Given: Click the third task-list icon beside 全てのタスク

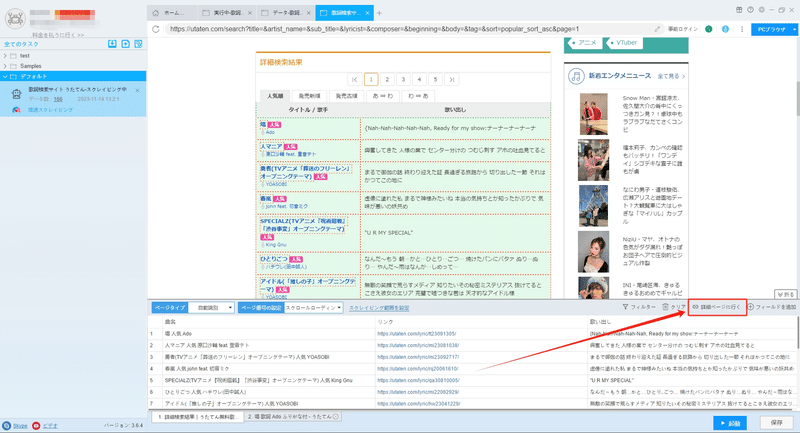Looking at the screenshot, I should tap(138, 44).
